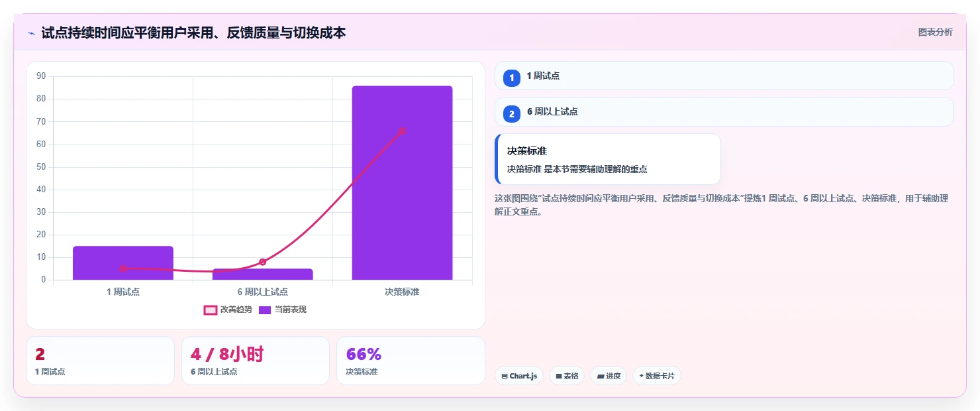Click the stat card showing 4 / 8小时

point(256,361)
